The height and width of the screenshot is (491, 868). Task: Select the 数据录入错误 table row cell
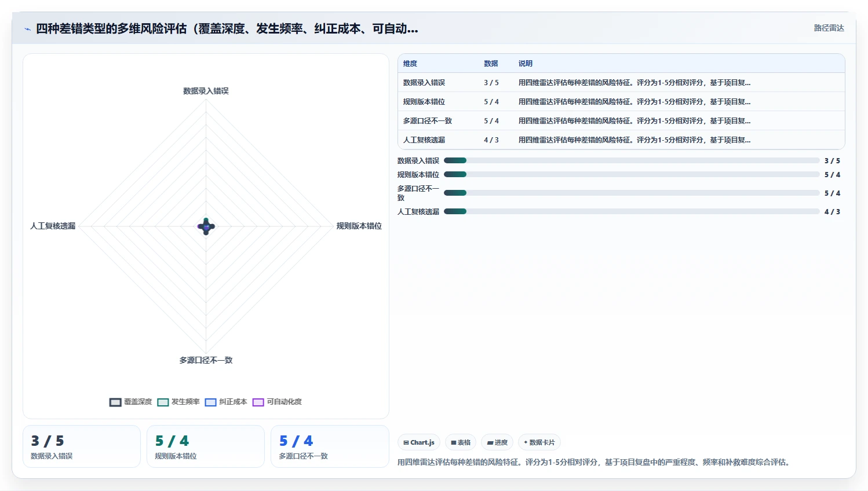click(424, 83)
